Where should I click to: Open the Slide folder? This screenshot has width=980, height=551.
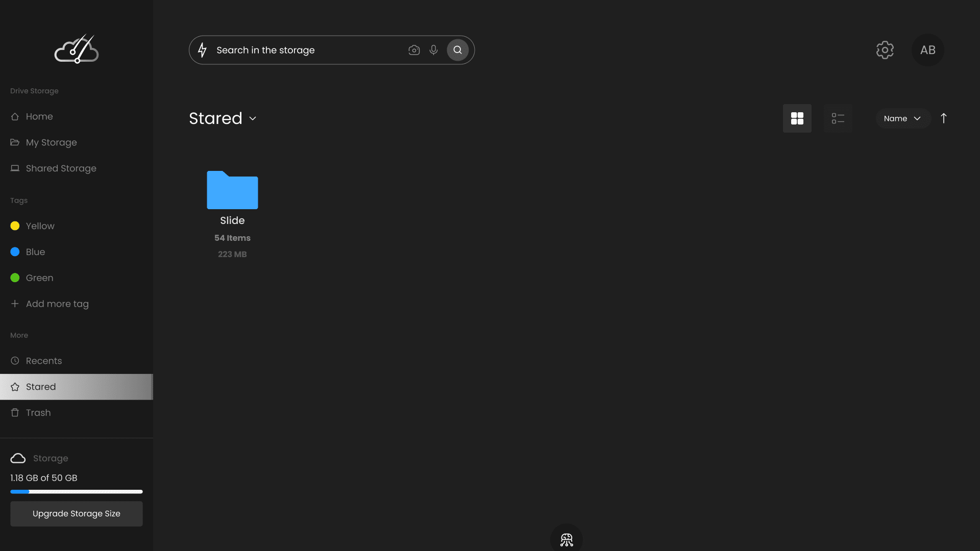[x=232, y=190]
